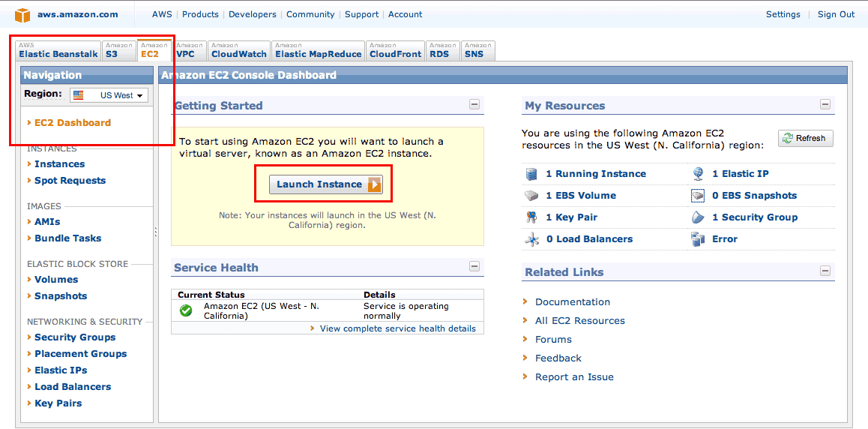Open navigation Load Balancers link
868x429 pixels.
coord(73,387)
